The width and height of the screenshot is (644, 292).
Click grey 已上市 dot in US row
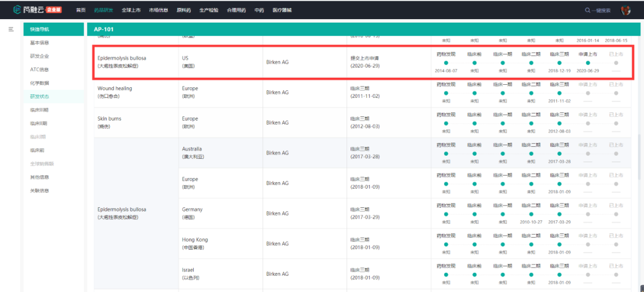(x=615, y=63)
